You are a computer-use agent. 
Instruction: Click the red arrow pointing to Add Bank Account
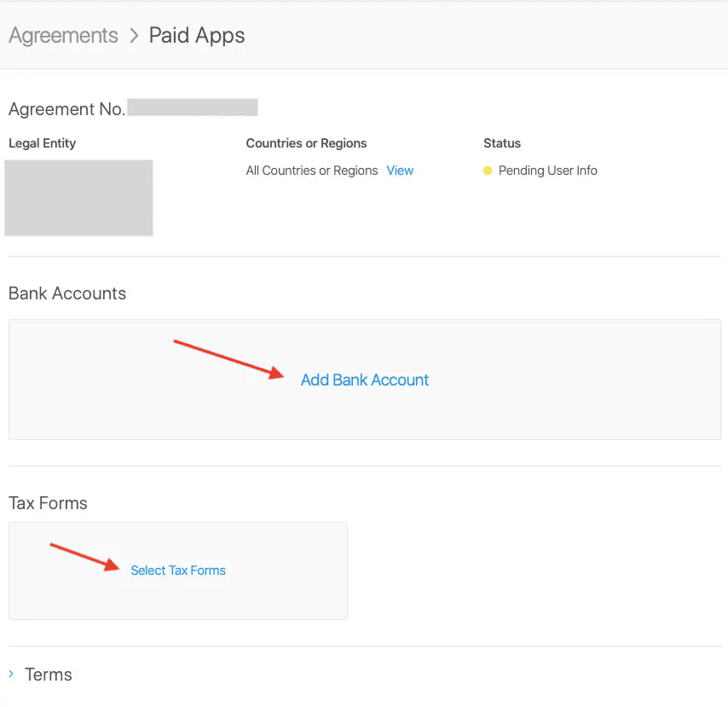[x=229, y=358]
